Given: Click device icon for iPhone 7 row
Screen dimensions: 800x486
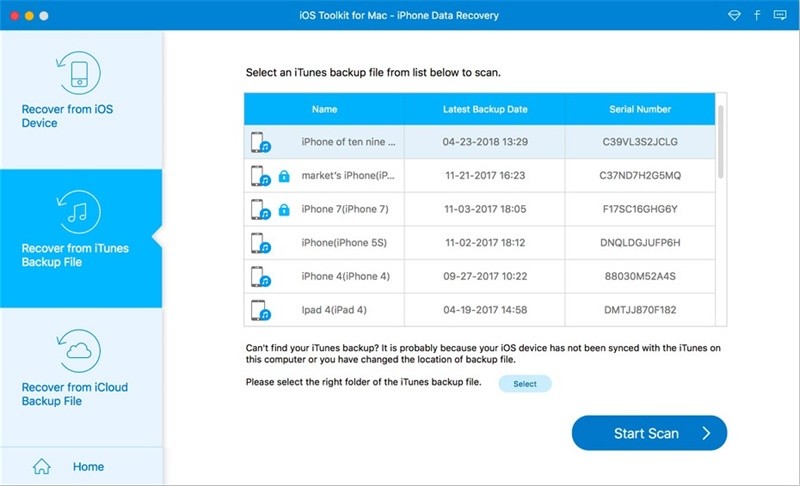Looking at the screenshot, I should 260,210.
